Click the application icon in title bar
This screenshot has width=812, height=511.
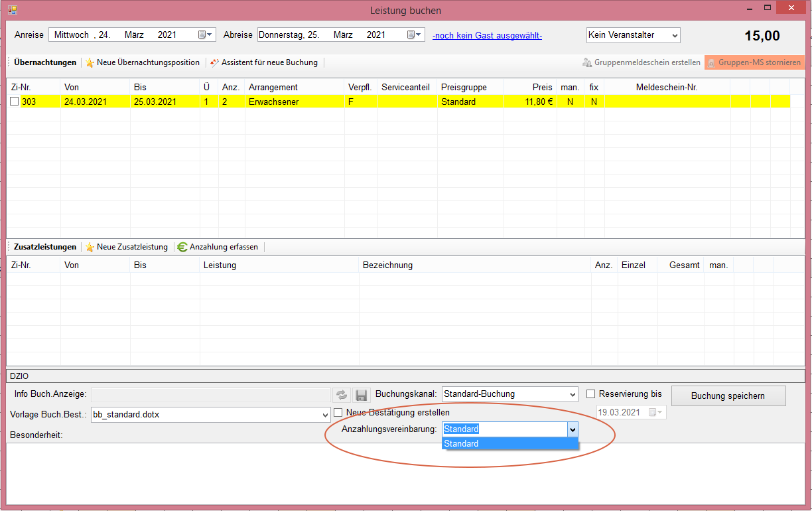click(x=13, y=10)
